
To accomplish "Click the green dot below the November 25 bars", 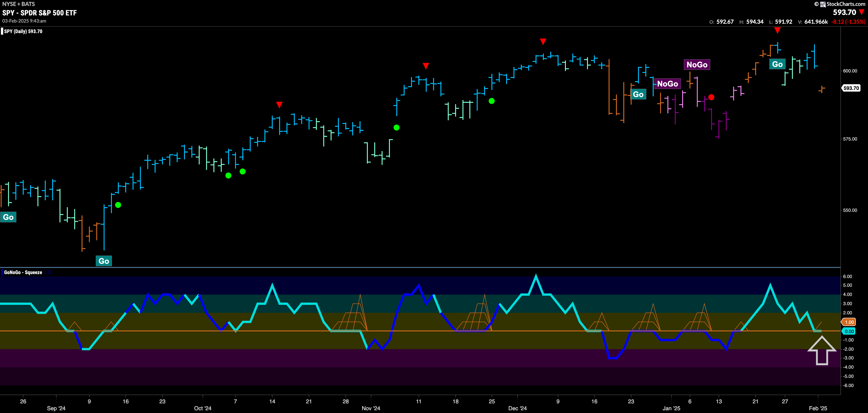I will click(x=492, y=101).
